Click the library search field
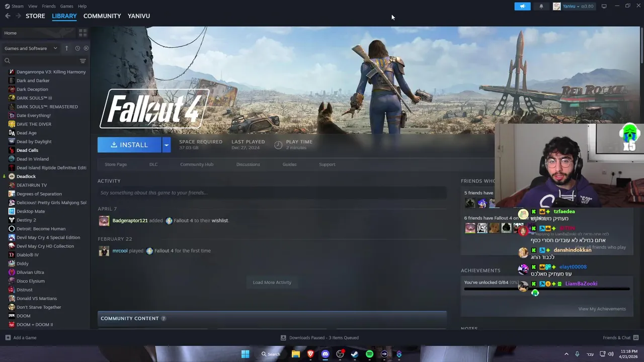 point(40,61)
